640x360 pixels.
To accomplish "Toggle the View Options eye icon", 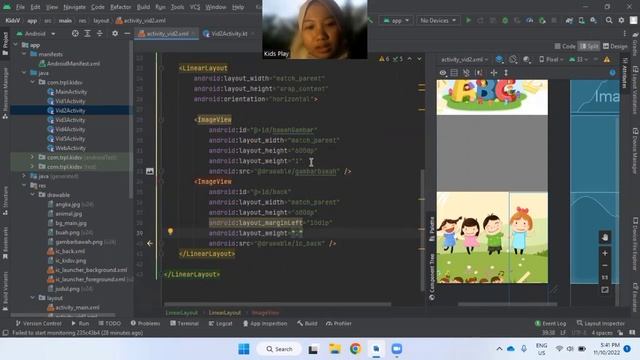I will point(443,73).
